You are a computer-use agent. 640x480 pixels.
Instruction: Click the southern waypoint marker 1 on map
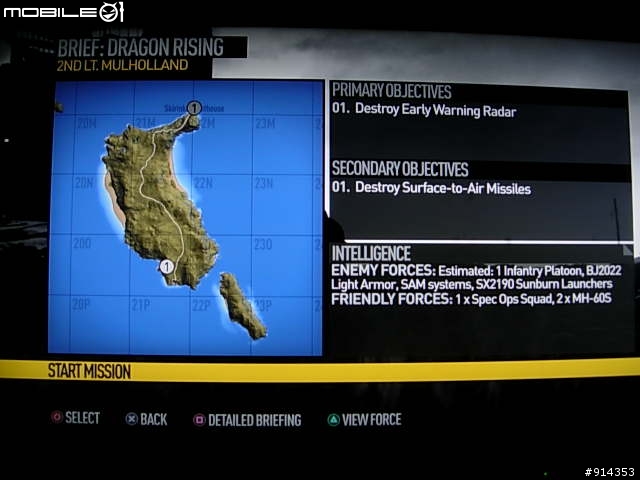(166, 267)
